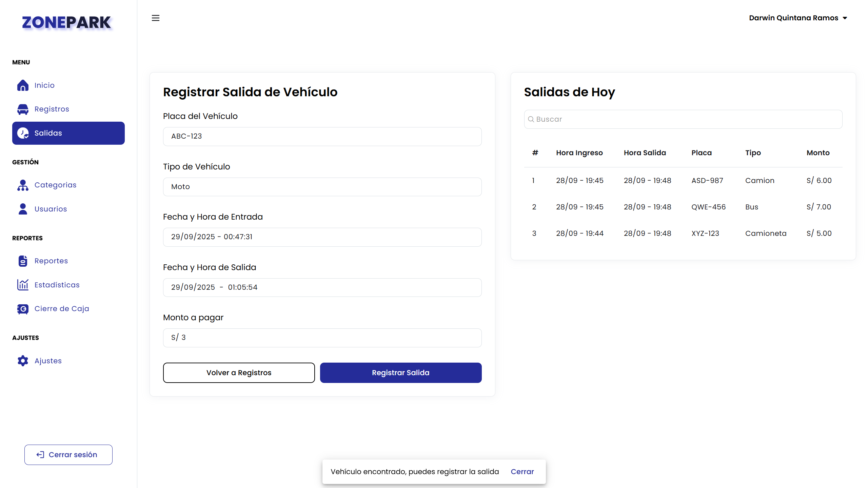Click the category tree icon beside Categorias

tap(23, 185)
